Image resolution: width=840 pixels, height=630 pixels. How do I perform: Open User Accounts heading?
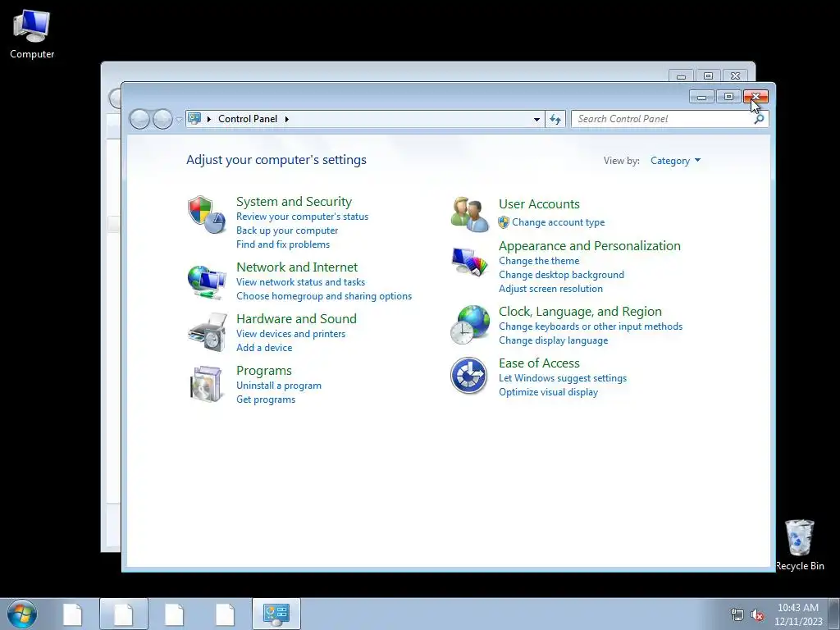point(539,204)
